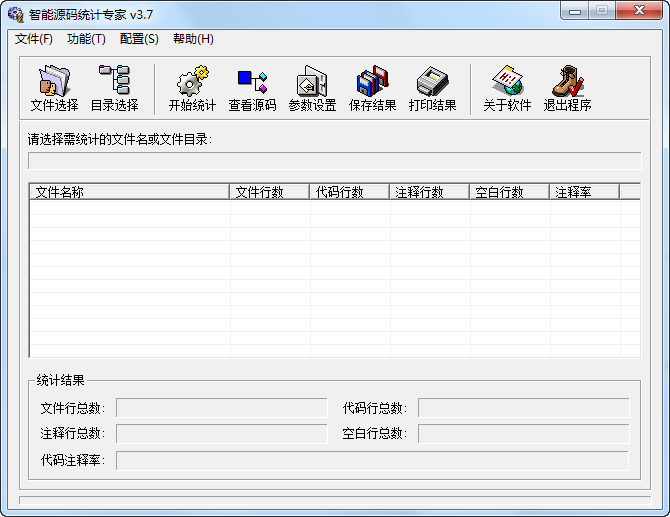This screenshot has height=517, width=670.
Task: Click the 统计结果 group label
Action: [x=60, y=380]
